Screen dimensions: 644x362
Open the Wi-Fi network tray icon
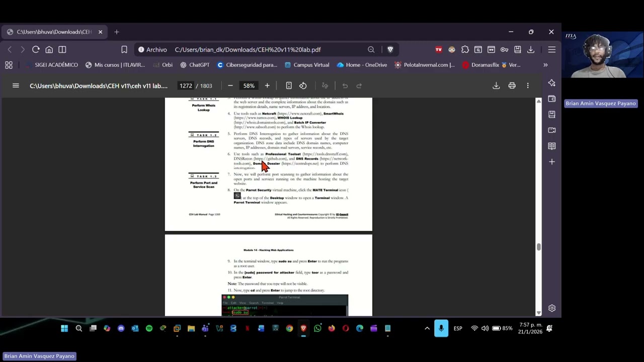pos(474,328)
